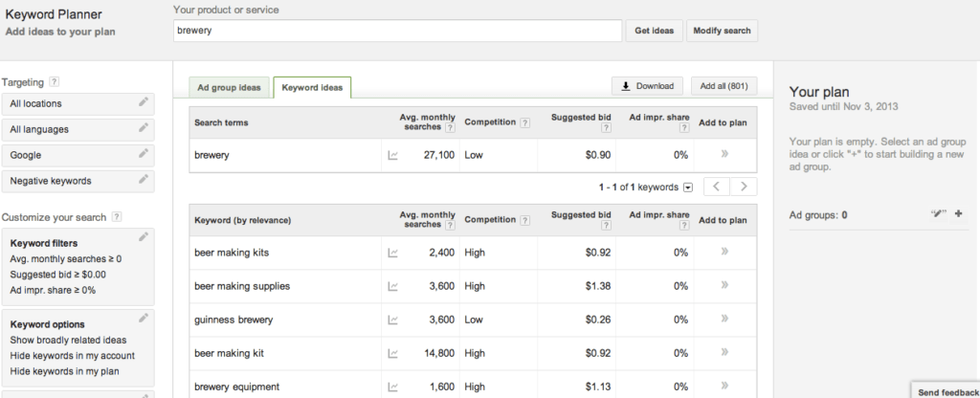Click help icon under Ad impr. share in Keyword table
Screen dimensions: 980x398
point(683,226)
